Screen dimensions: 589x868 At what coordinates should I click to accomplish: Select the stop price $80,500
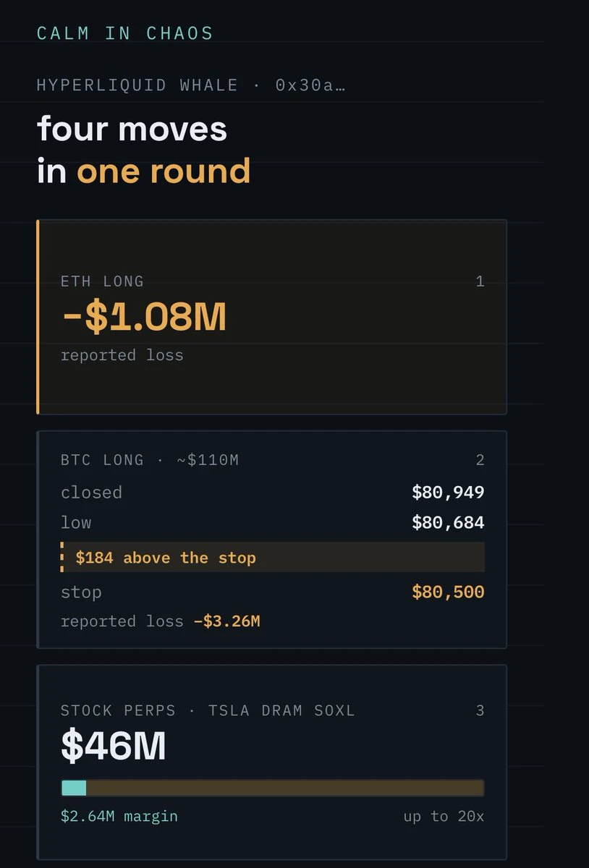pyautogui.click(x=448, y=592)
